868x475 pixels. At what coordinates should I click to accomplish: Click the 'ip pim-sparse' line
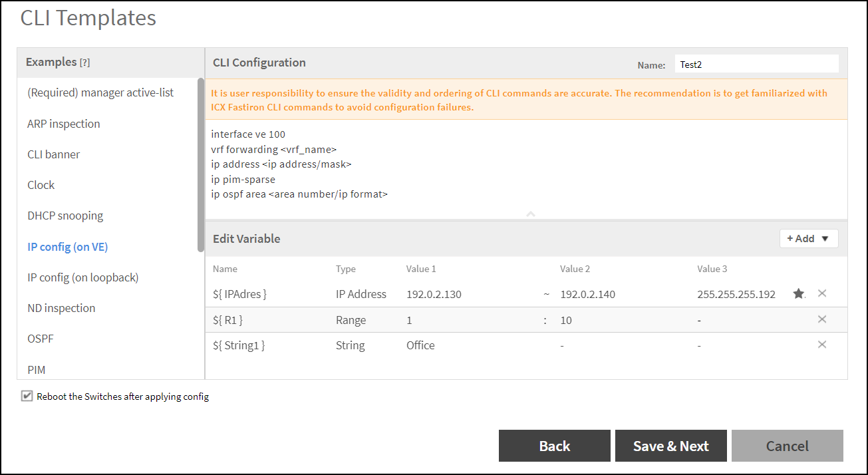pyautogui.click(x=243, y=179)
